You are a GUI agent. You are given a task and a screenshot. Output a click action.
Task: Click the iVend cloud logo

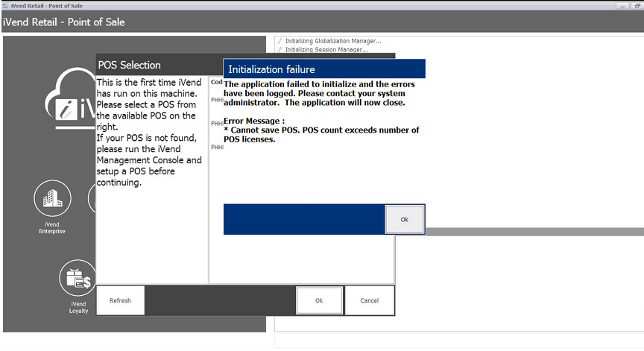[71, 98]
